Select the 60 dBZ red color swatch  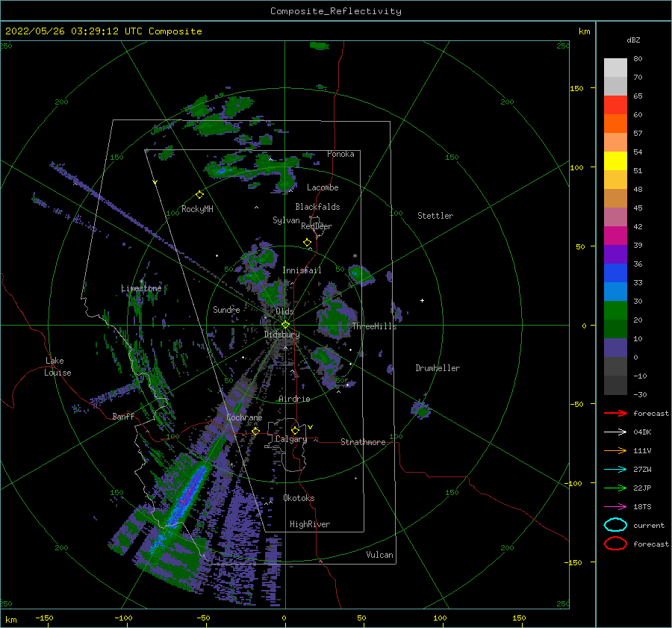[x=615, y=105]
